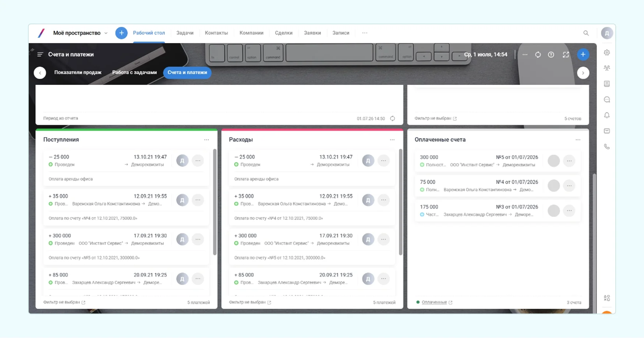Open the mail envelope icon in right sidebar
Image resolution: width=644 pixels, height=338 pixels.
click(x=607, y=131)
